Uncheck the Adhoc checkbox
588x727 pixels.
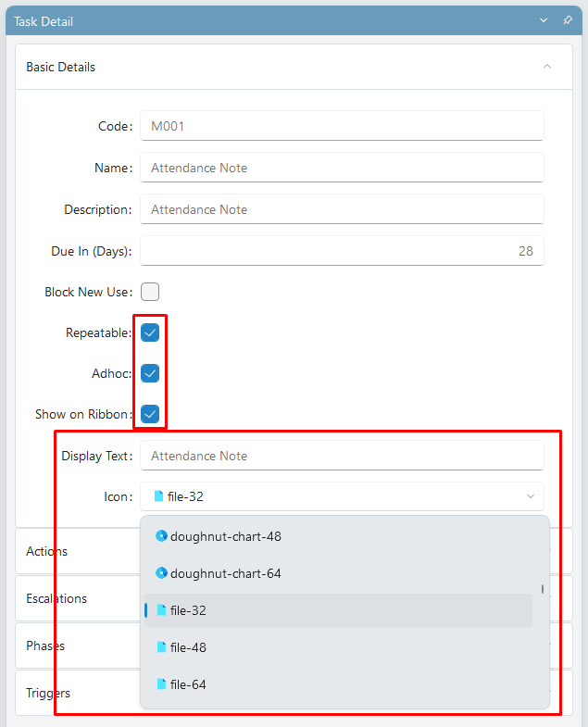[x=150, y=373]
